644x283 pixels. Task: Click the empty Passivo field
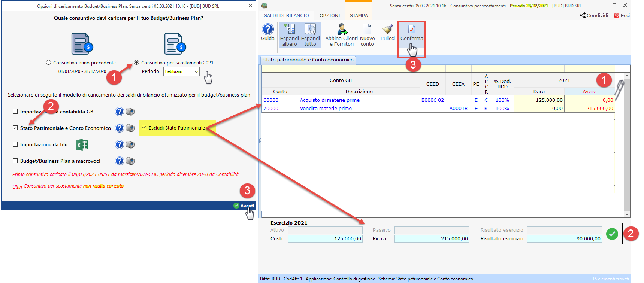[432, 230]
